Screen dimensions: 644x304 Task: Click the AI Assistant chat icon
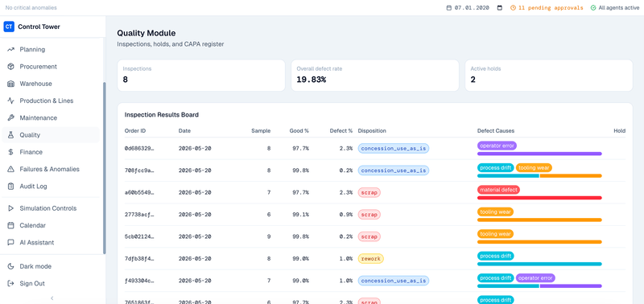point(11,242)
